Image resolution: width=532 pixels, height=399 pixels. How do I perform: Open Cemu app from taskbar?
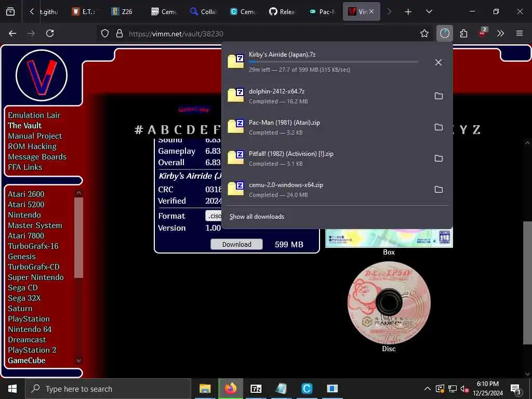(x=307, y=389)
